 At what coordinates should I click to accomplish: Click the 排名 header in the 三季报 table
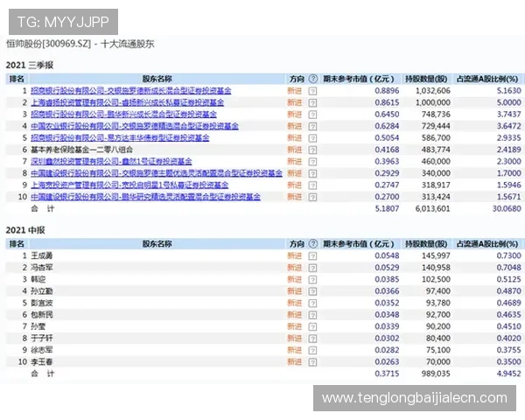coord(17,79)
